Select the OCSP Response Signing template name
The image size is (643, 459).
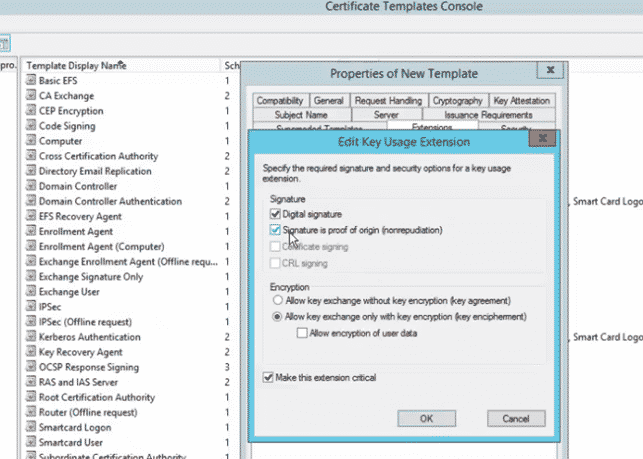[x=89, y=367]
